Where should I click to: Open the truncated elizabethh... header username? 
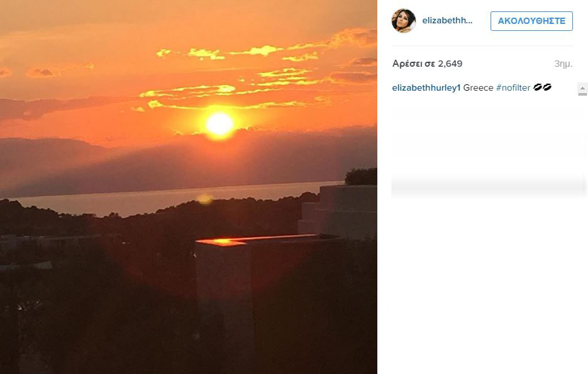tap(447, 21)
